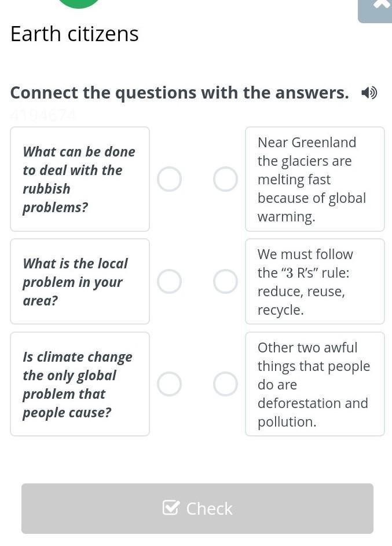Click the "Near Greenland the glaciers" answer card

(x=314, y=179)
